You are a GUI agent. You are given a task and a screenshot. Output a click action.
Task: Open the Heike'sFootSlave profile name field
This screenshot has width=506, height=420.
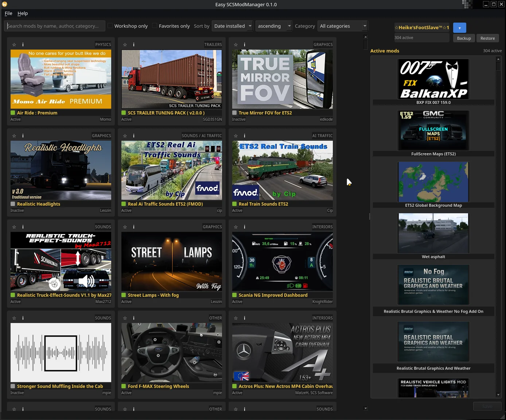coord(422,27)
